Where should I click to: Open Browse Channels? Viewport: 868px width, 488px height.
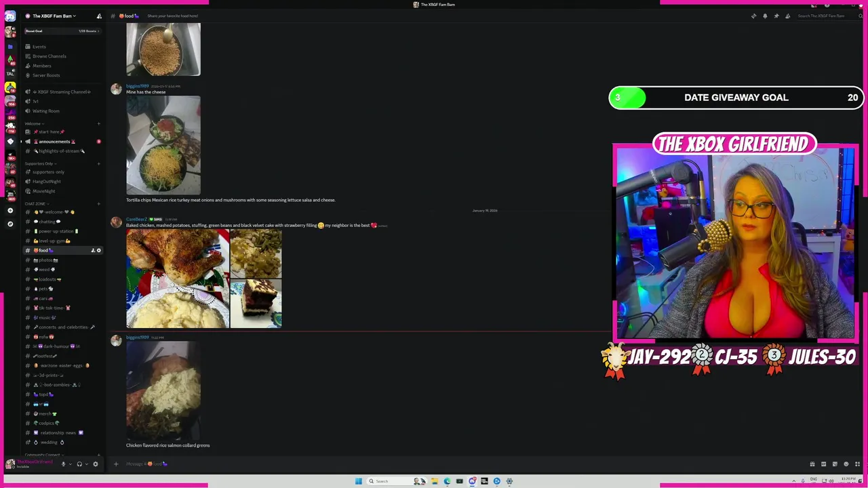(x=62, y=56)
